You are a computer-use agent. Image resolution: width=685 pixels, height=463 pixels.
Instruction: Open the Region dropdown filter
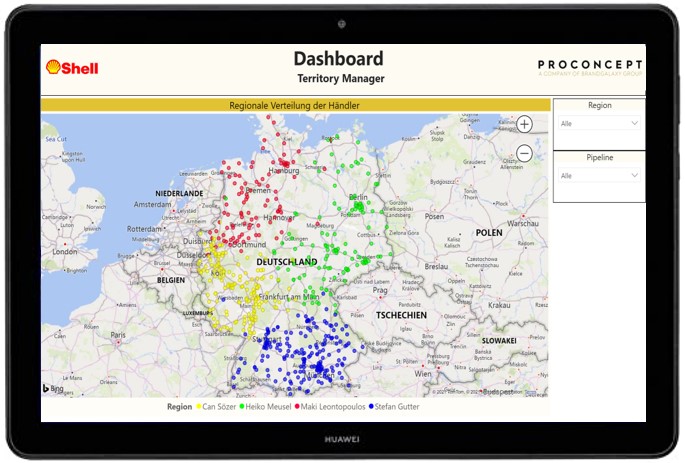(599, 123)
